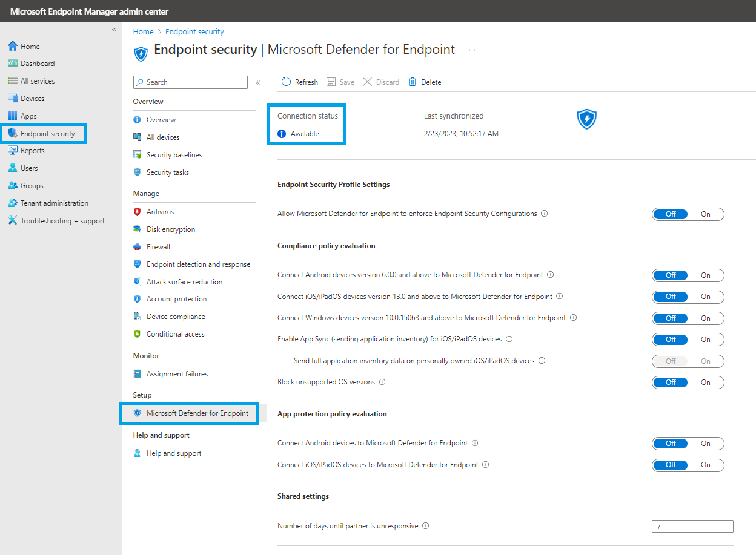Collapse the settings navigation pane
756x555 pixels.
(x=257, y=82)
